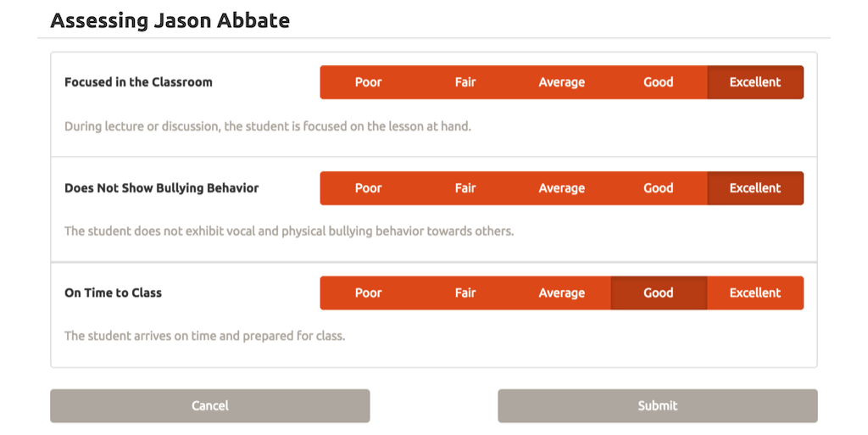Image resolution: width=868 pixels, height=435 pixels.
Task: Rate On Time to Class as Fair
Action: (x=465, y=293)
